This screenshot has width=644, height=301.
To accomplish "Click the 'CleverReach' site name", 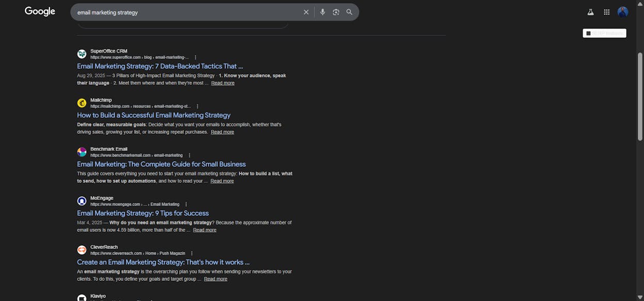I will [104, 247].
